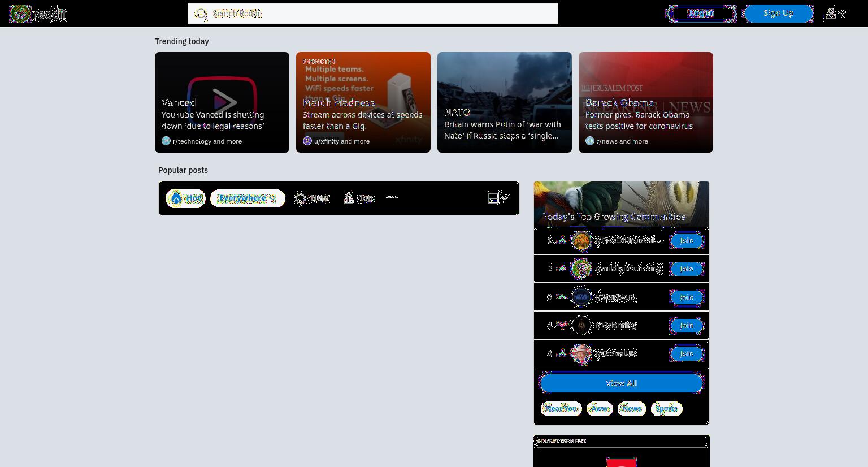868x467 pixels.
Task: Select the Aww category chip
Action: point(600,408)
